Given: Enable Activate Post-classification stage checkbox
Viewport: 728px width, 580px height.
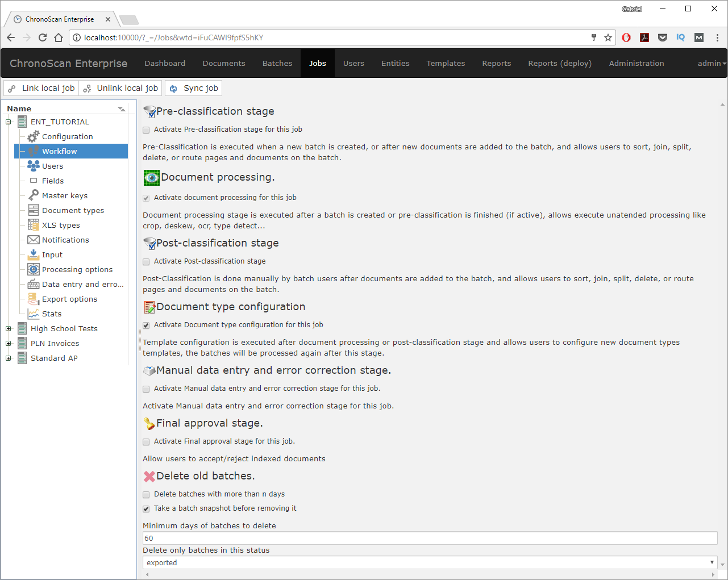Looking at the screenshot, I should 146,262.
